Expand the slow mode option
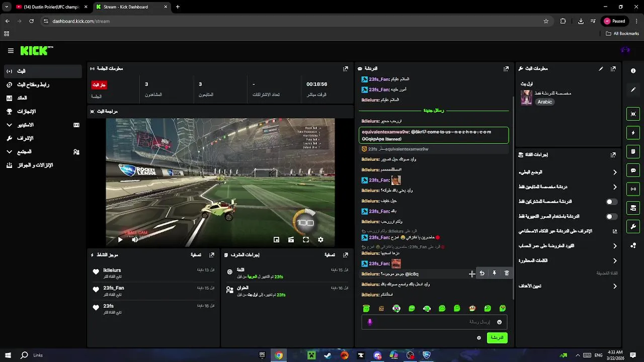This screenshot has height=362, width=644. (568, 172)
